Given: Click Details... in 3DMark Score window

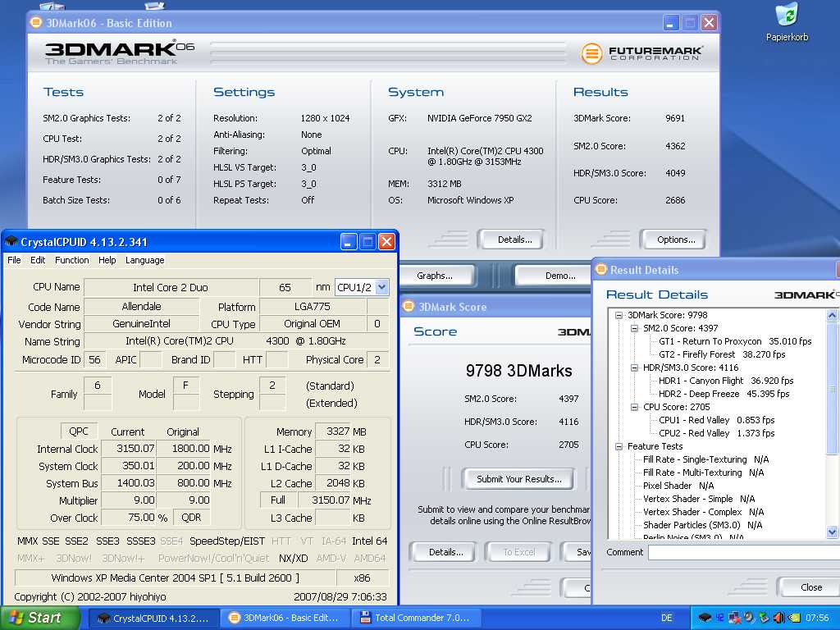Looking at the screenshot, I should click(x=444, y=552).
